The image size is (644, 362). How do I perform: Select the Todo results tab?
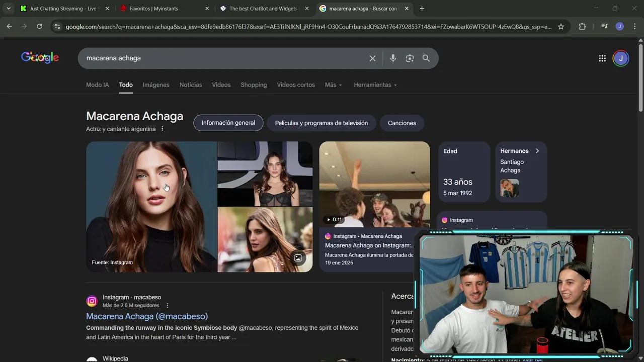pyautogui.click(x=126, y=85)
